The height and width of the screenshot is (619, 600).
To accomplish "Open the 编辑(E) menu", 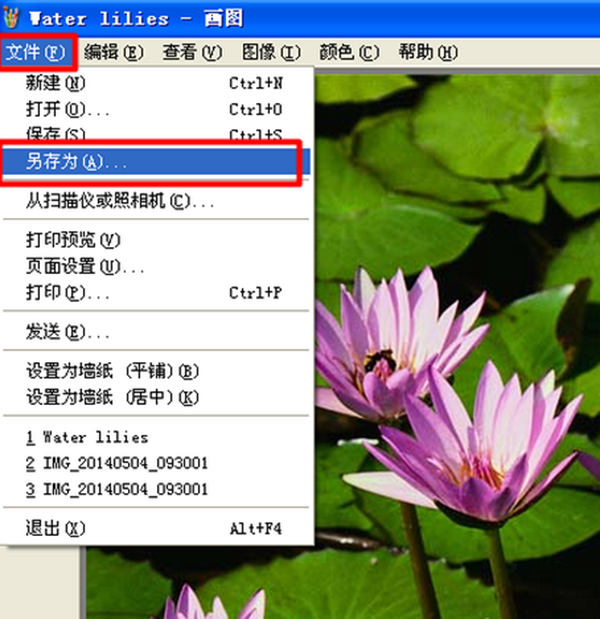I will point(114,53).
